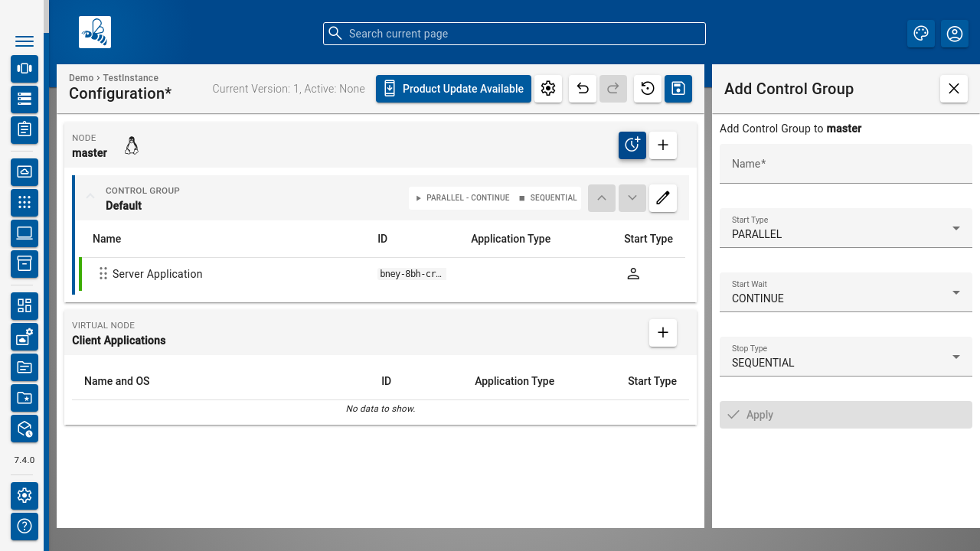
Task: Click the bney-8bh-cr application ID
Action: [412, 274]
